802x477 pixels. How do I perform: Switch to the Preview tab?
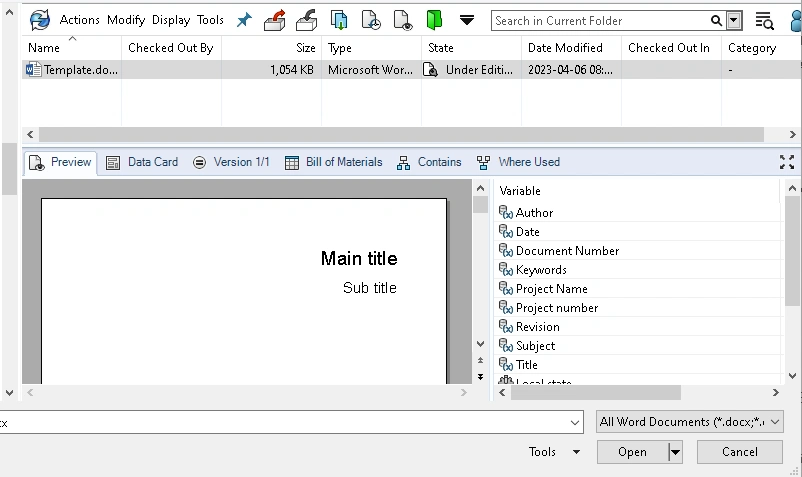tap(60, 163)
